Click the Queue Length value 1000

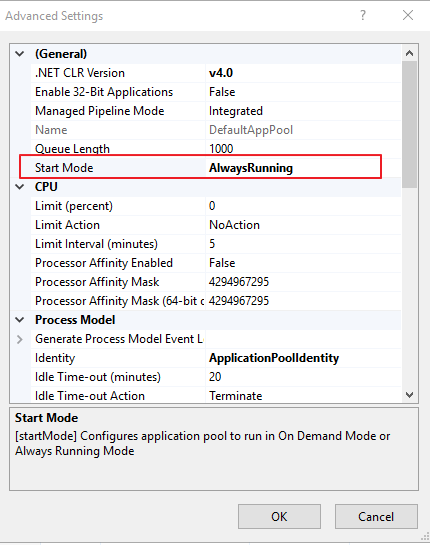(221, 149)
